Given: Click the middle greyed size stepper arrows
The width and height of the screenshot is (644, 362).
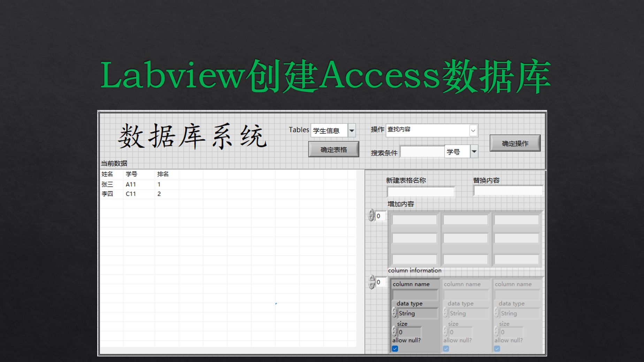Looking at the screenshot, I should tap(446, 331).
